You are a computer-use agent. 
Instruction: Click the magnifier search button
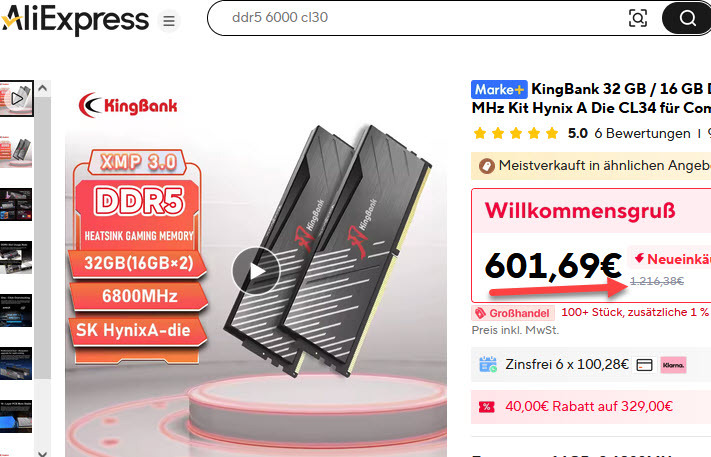pos(687,18)
